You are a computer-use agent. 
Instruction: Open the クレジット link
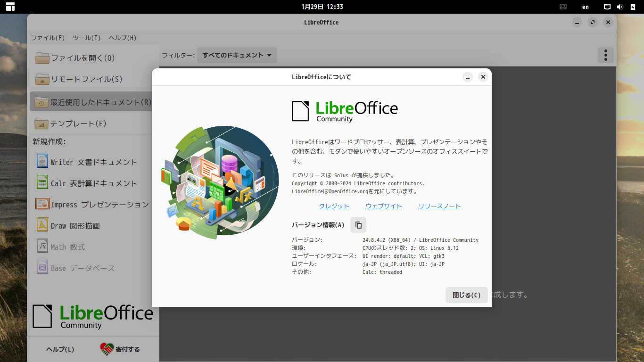coord(334,206)
